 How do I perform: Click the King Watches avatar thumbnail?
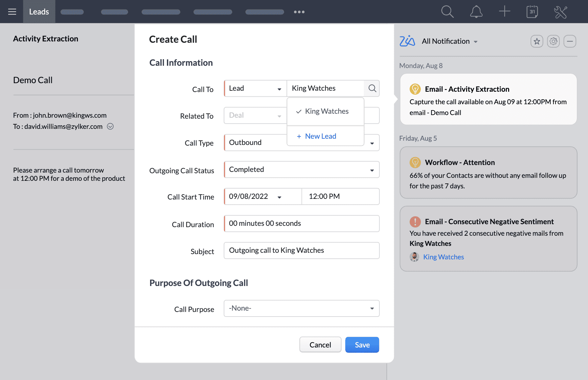[415, 257]
